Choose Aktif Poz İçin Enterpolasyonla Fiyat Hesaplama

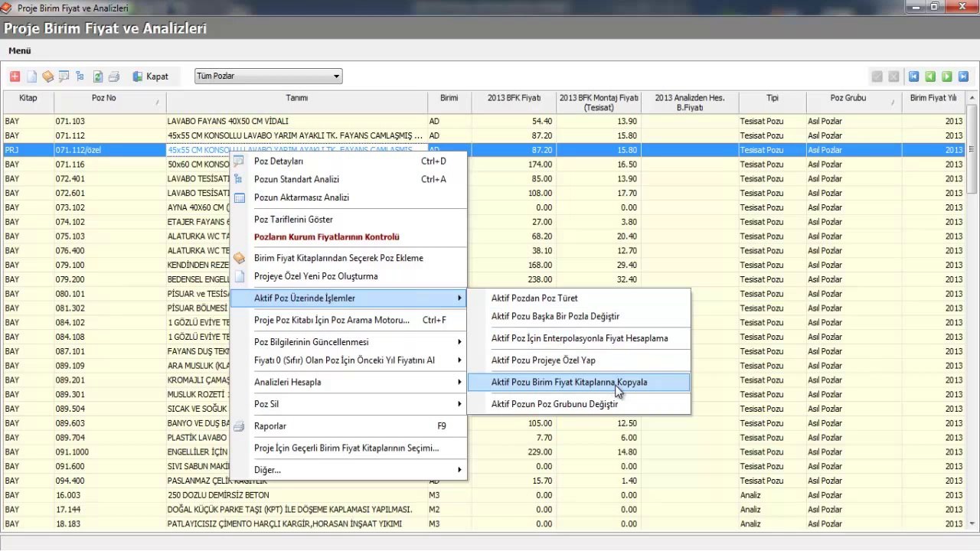(579, 338)
